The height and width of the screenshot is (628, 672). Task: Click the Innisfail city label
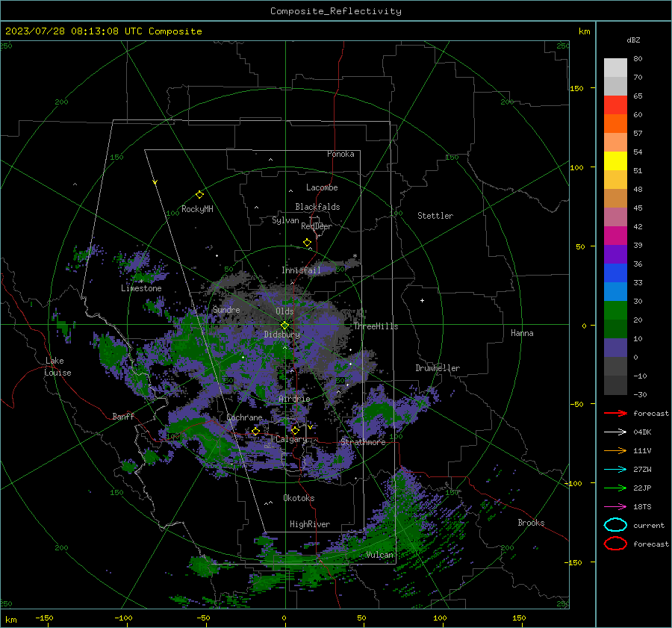coord(301,270)
